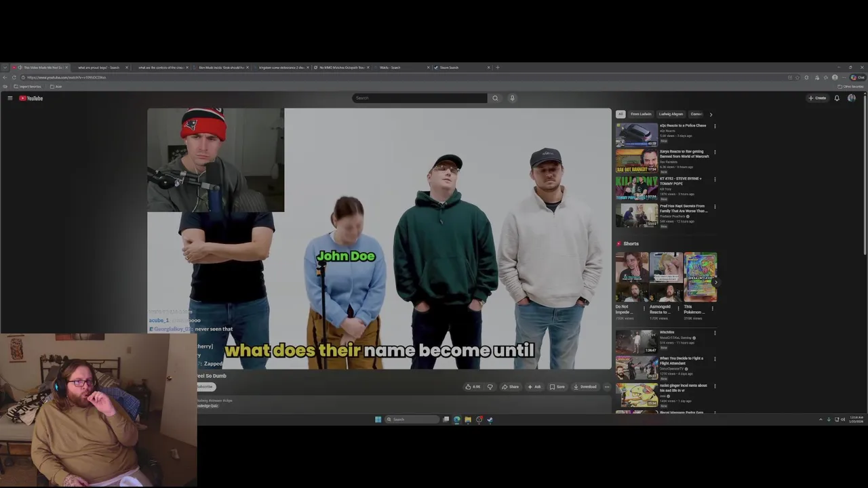Open the Witchfire video in recommendations
This screenshot has width=868, height=488.
pos(637,342)
